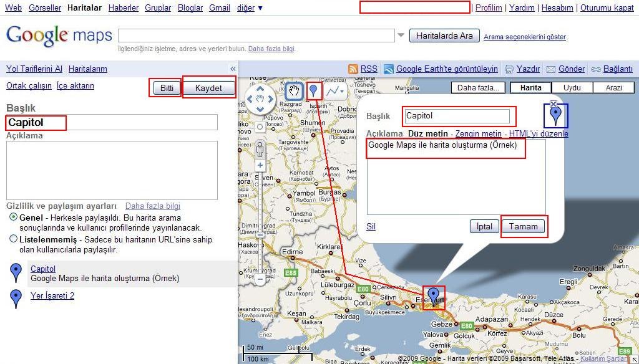The width and height of the screenshot is (639, 364).
Task: Click the Google Earth icon
Action: point(389,69)
